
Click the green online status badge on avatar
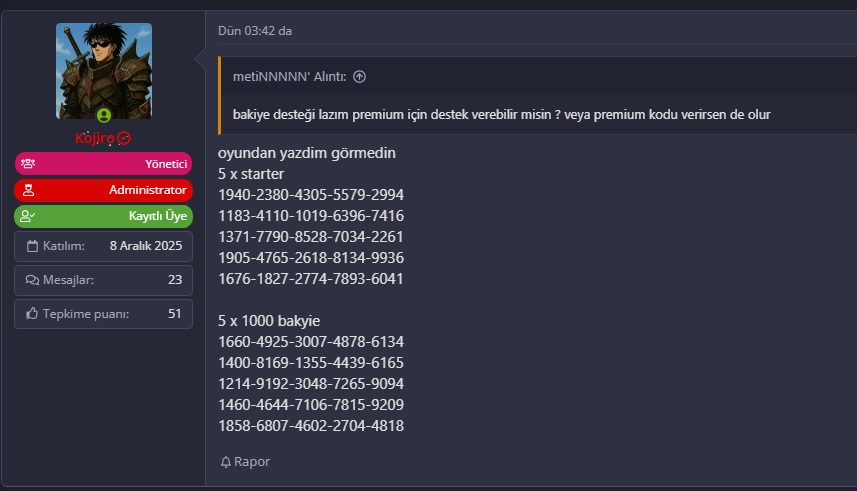point(104,115)
